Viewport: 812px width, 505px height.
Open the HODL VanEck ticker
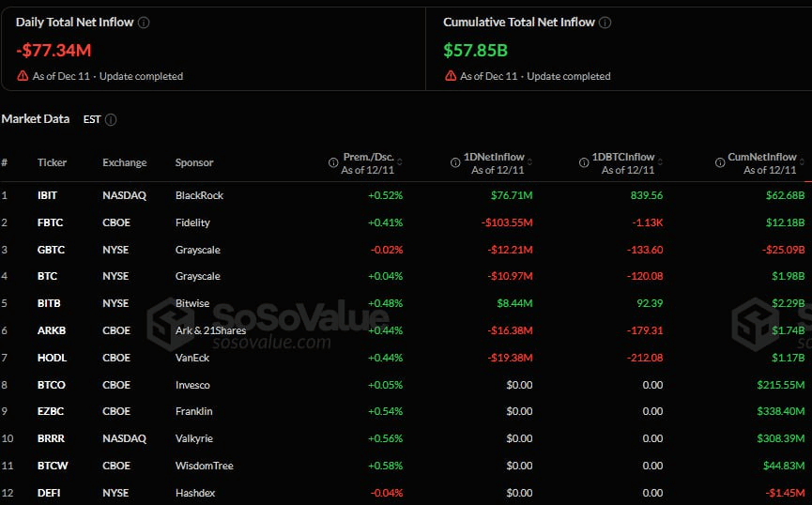point(51,359)
